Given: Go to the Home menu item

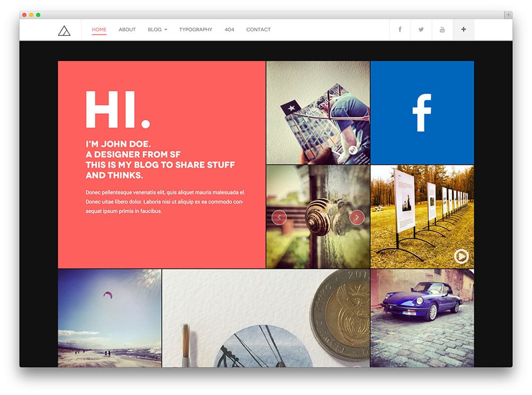Looking at the screenshot, I should [x=99, y=29].
